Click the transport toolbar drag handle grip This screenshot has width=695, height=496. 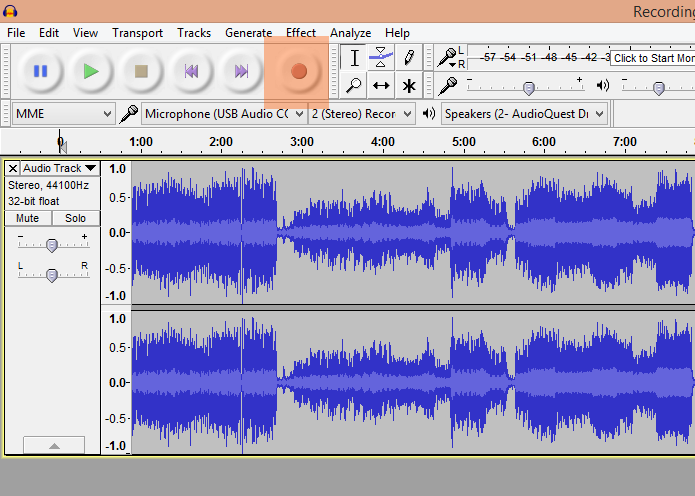6,71
